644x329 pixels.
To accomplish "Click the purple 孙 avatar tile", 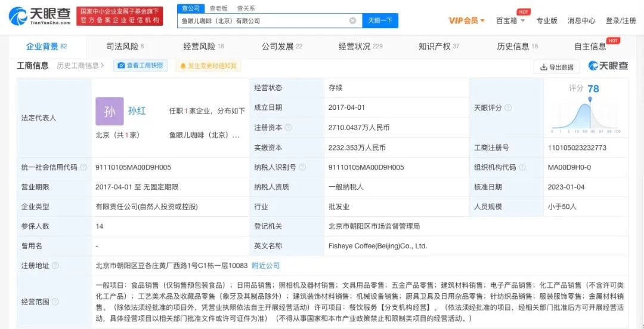I will [x=110, y=111].
